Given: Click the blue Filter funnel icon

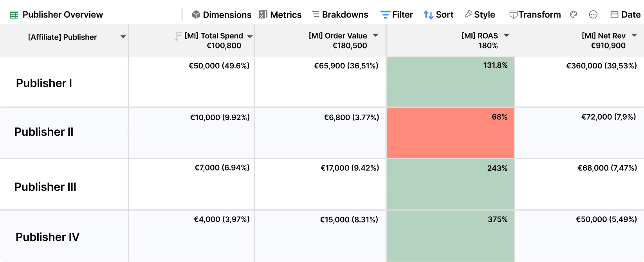Looking at the screenshot, I should [385, 15].
